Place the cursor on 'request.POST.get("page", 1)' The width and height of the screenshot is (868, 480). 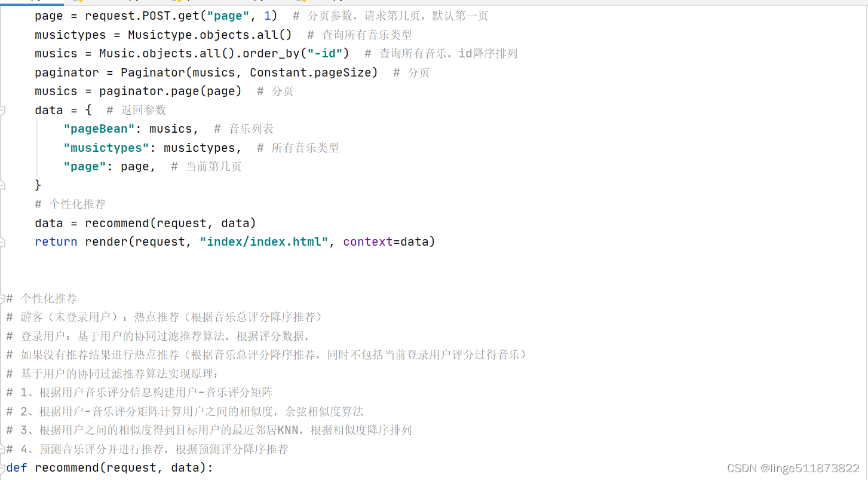click(x=182, y=16)
